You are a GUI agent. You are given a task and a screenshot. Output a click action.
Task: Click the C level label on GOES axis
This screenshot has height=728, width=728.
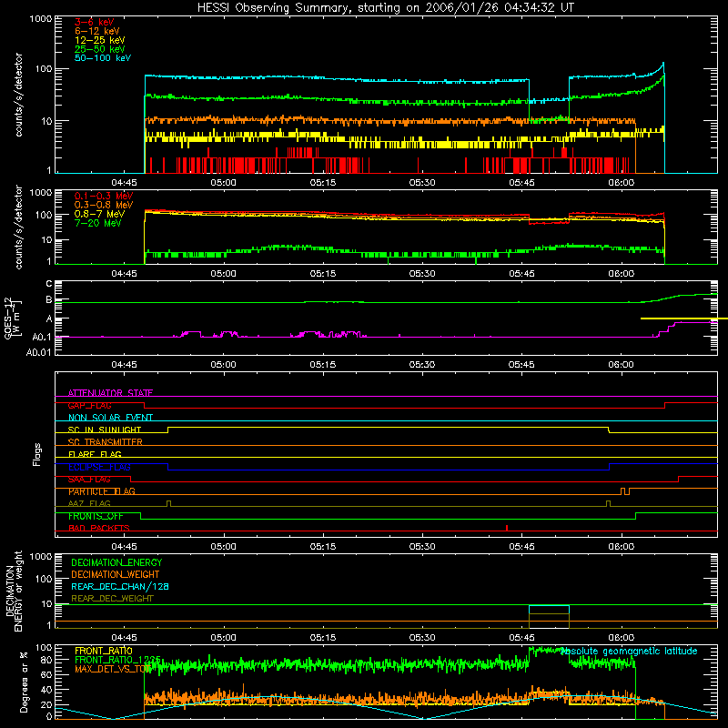tap(49, 284)
